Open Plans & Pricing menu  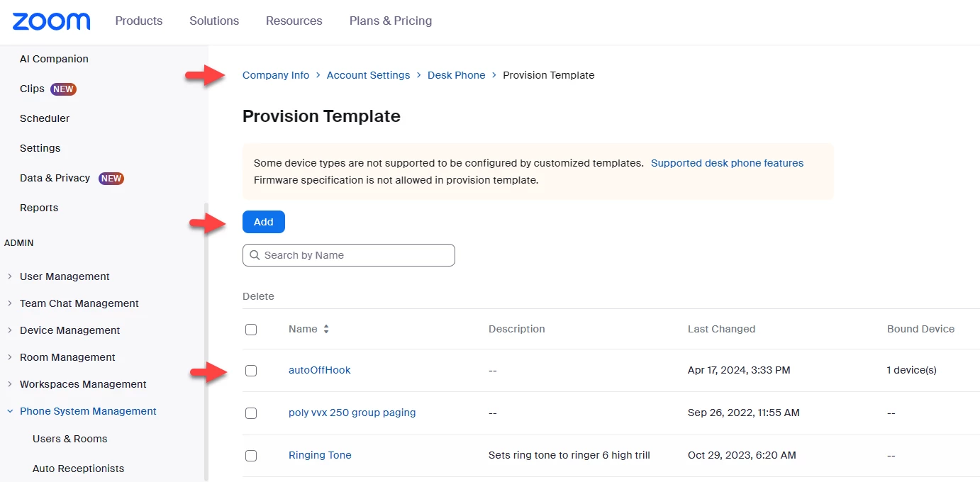coord(391,21)
